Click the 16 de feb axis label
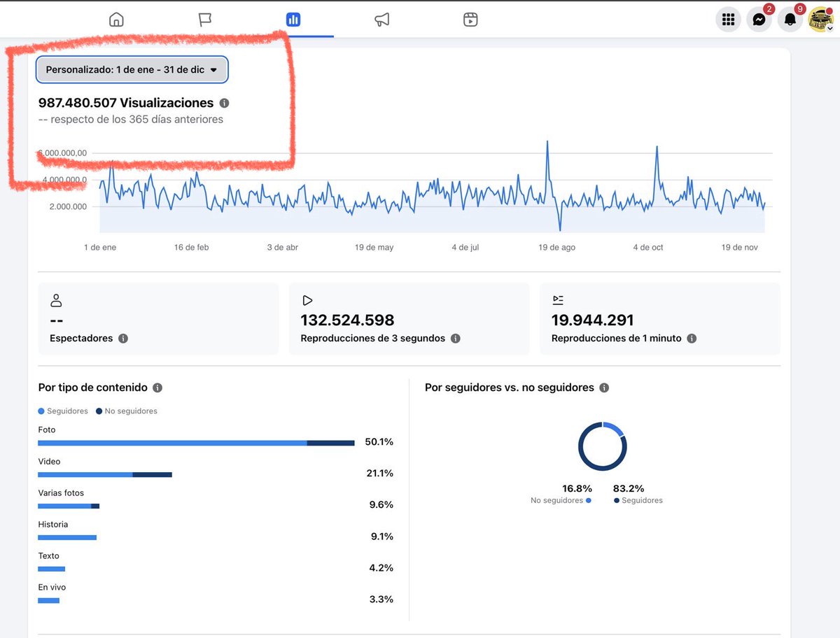840x638 pixels. (192, 248)
